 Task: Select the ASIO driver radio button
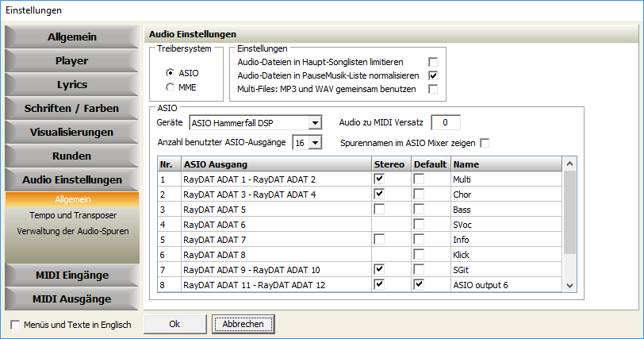tap(171, 73)
